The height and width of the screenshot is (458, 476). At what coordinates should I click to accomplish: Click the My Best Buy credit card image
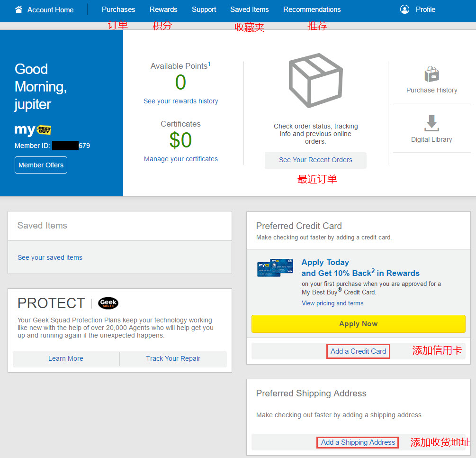275,268
